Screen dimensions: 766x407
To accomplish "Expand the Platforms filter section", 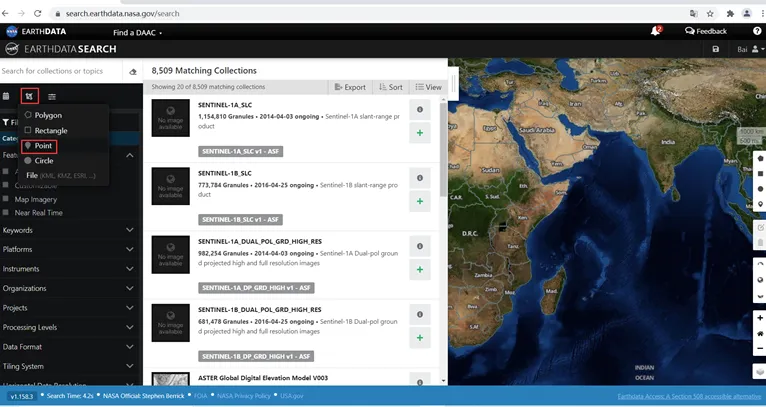I will 68,249.
